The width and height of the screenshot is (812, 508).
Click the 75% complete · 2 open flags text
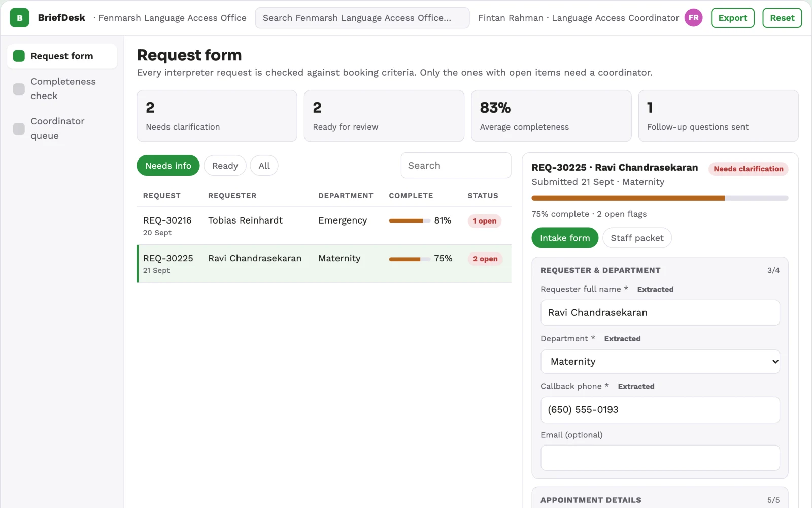589,214
